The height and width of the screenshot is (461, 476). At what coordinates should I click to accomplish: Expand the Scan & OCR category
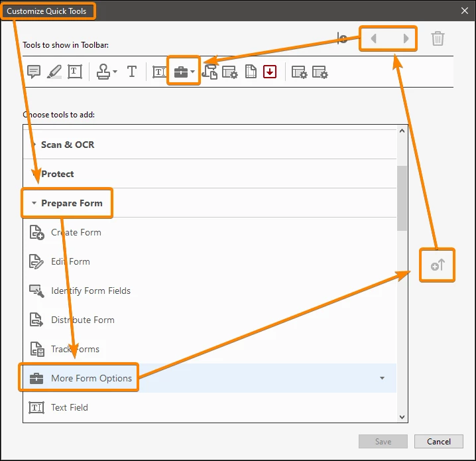pos(209,145)
